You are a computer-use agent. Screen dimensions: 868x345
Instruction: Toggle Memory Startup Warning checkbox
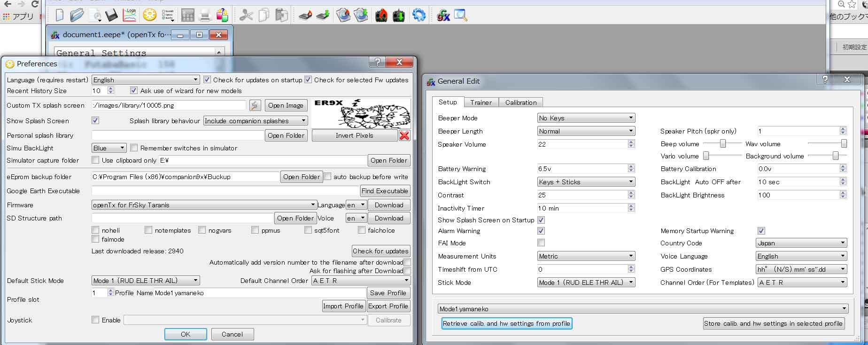click(x=761, y=231)
